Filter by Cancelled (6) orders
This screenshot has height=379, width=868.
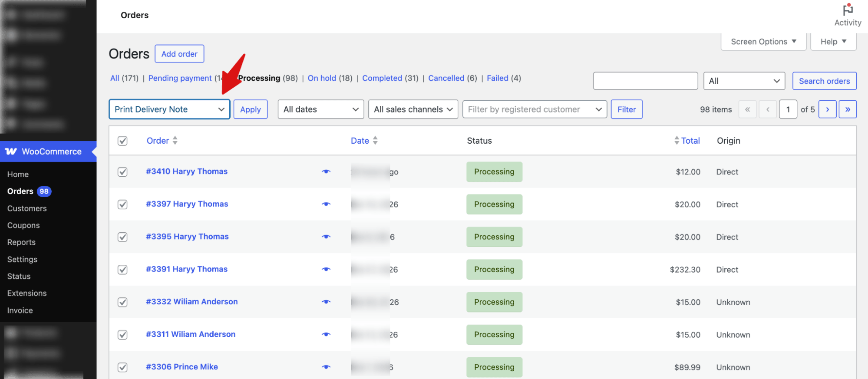point(452,78)
